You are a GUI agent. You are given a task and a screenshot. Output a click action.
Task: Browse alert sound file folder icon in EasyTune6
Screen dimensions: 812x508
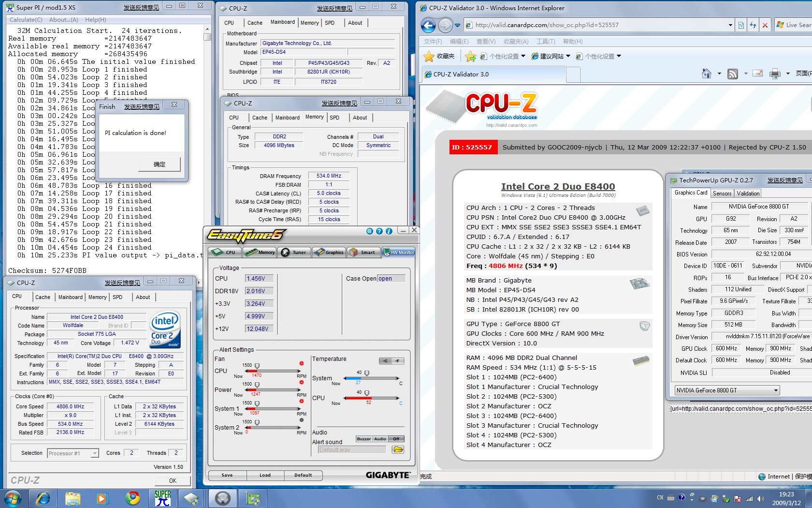click(x=398, y=449)
